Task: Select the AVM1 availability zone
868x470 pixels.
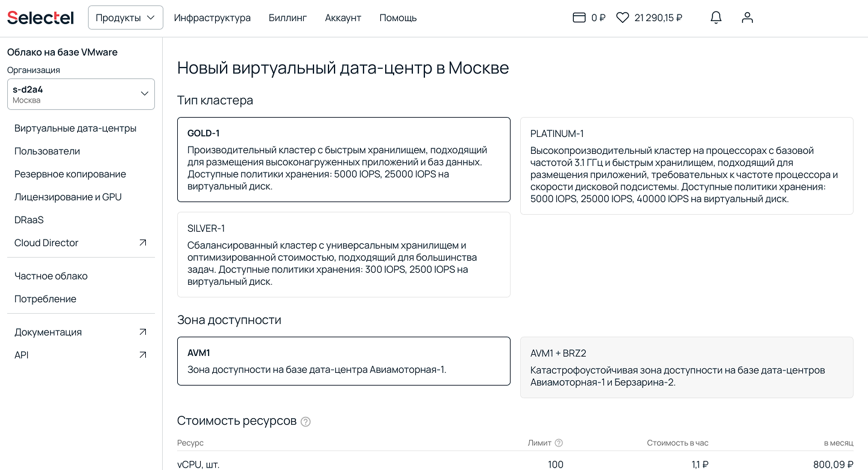Action: click(344, 361)
